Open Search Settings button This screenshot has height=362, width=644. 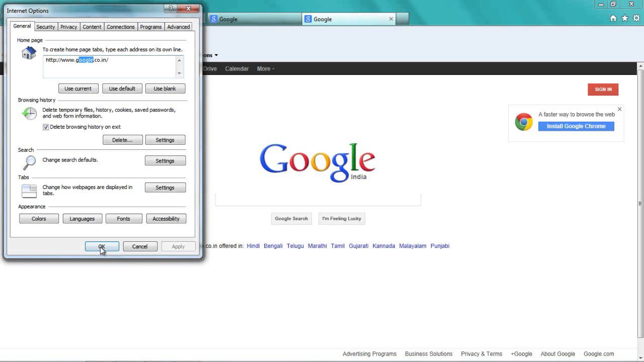point(165,161)
